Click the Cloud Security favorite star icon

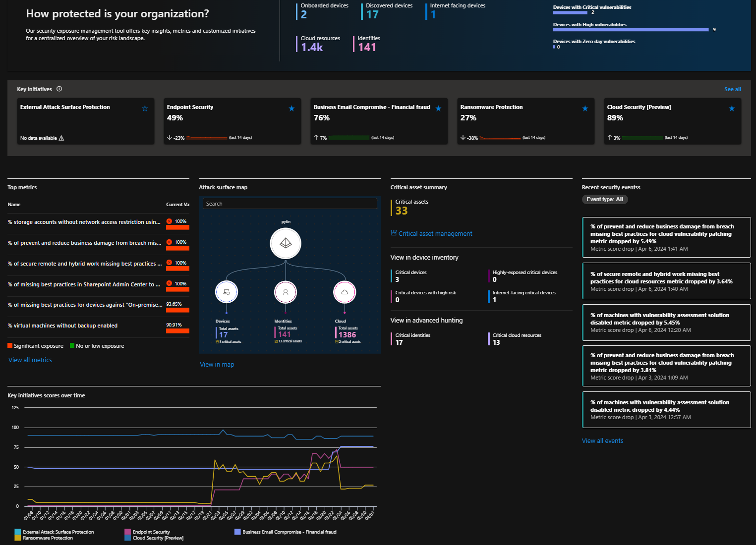coord(732,109)
